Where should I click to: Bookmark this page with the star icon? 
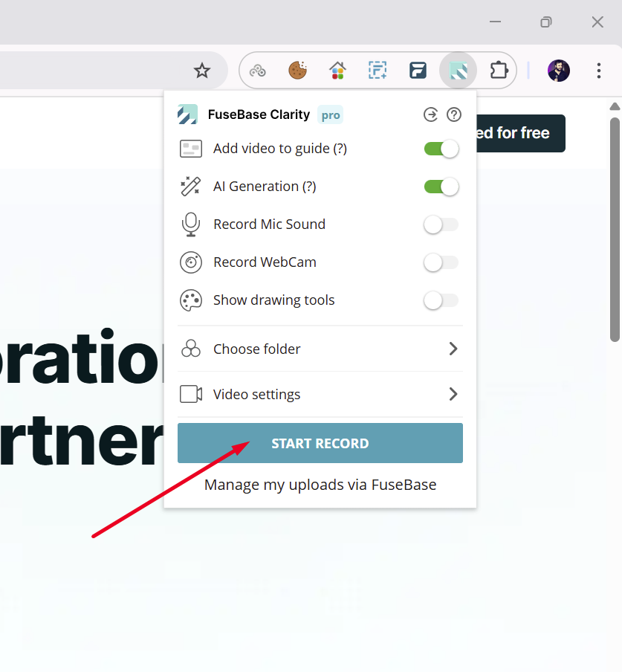tap(201, 71)
